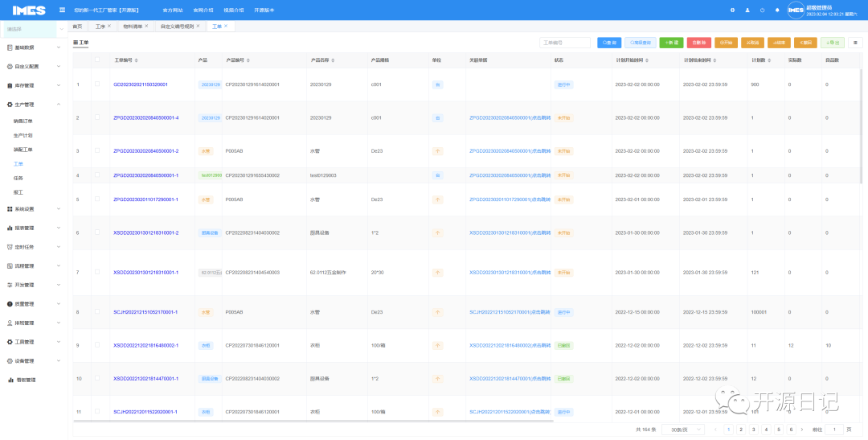Go to page 3 in pagination
868x440 pixels.
tap(753, 430)
